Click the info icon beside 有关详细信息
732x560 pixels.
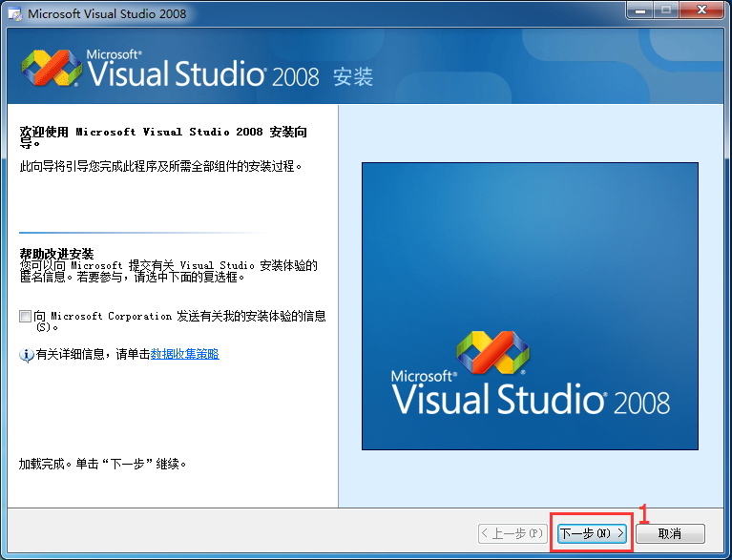26,355
